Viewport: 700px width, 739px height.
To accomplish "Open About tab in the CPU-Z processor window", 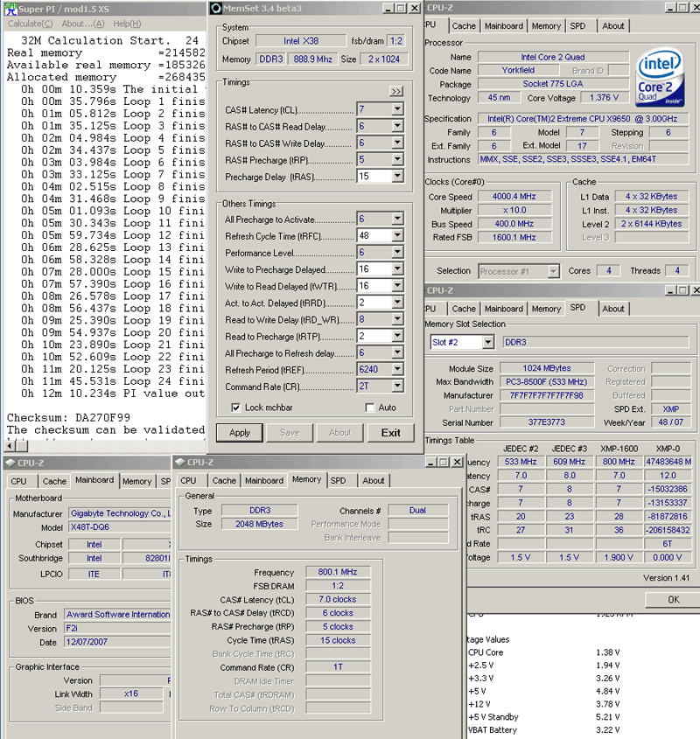I will (613, 26).
